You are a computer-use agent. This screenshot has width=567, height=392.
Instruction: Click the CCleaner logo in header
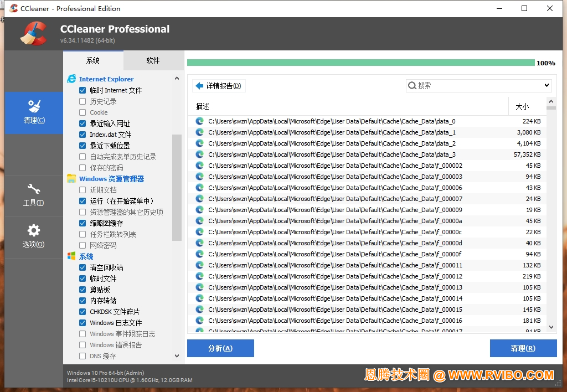pos(34,34)
